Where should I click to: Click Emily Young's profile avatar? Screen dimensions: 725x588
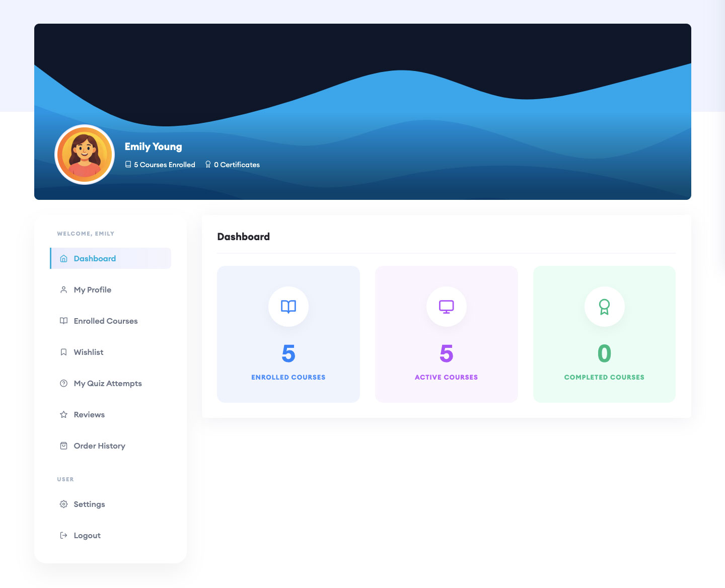(84, 154)
